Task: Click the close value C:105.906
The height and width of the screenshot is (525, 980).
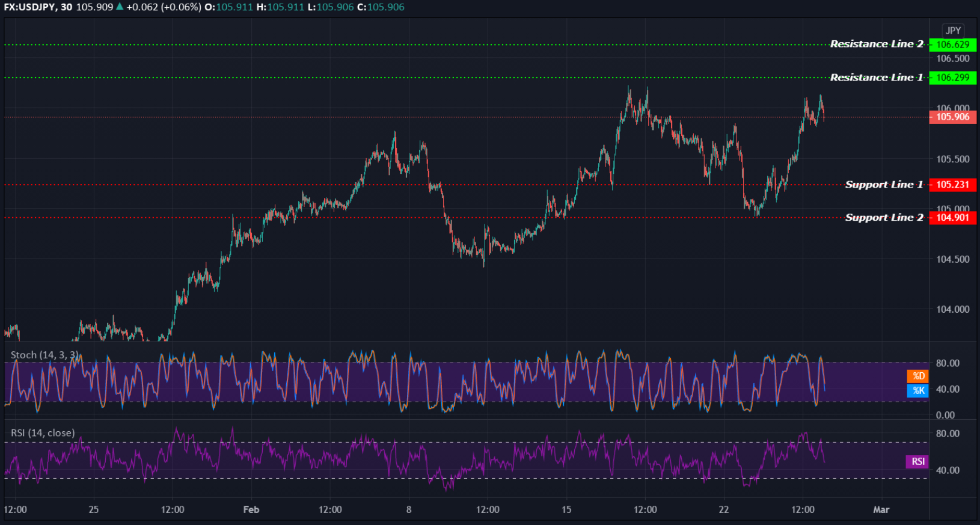Action: tap(381, 7)
